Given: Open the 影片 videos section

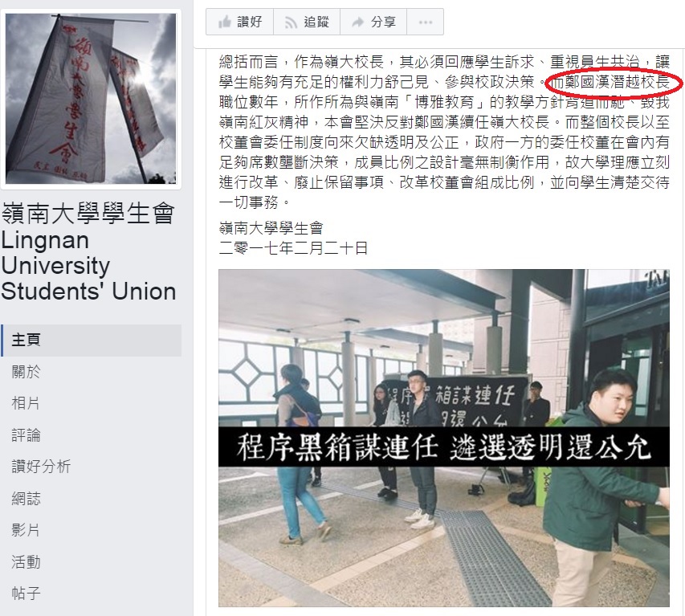Looking at the screenshot, I should point(26,530).
